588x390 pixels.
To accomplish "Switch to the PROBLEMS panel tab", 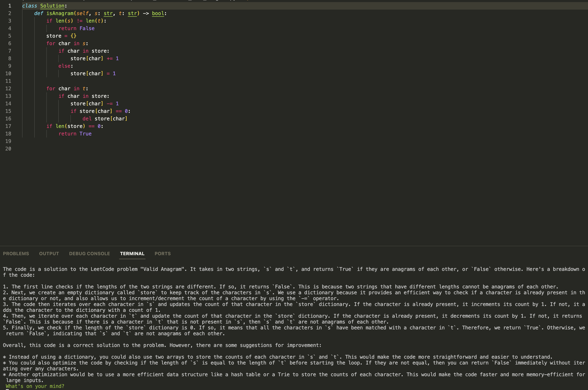I will (x=16, y=254).
